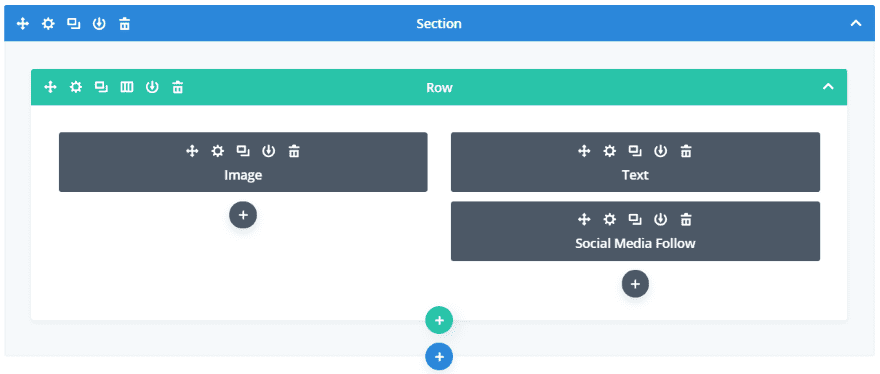
Task: Duplicate the Text module
Action: click(635, 150)
